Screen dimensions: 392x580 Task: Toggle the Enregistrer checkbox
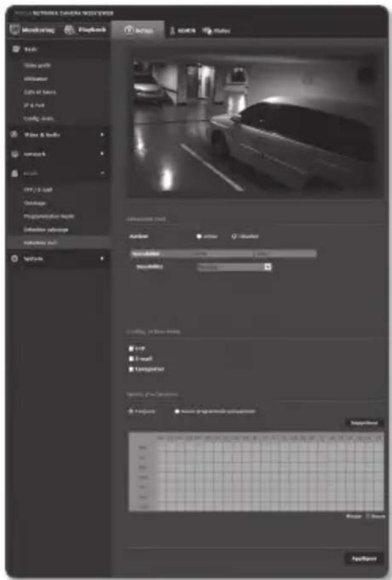tap(131, 369)
